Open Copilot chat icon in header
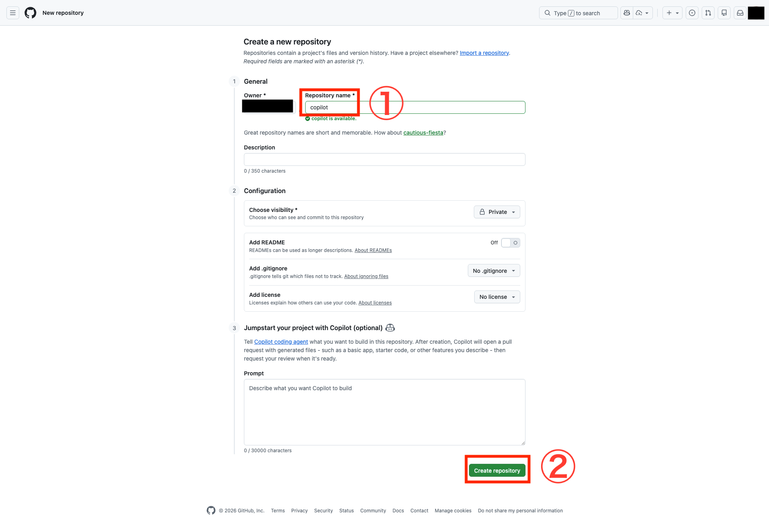 coord(627,13)
